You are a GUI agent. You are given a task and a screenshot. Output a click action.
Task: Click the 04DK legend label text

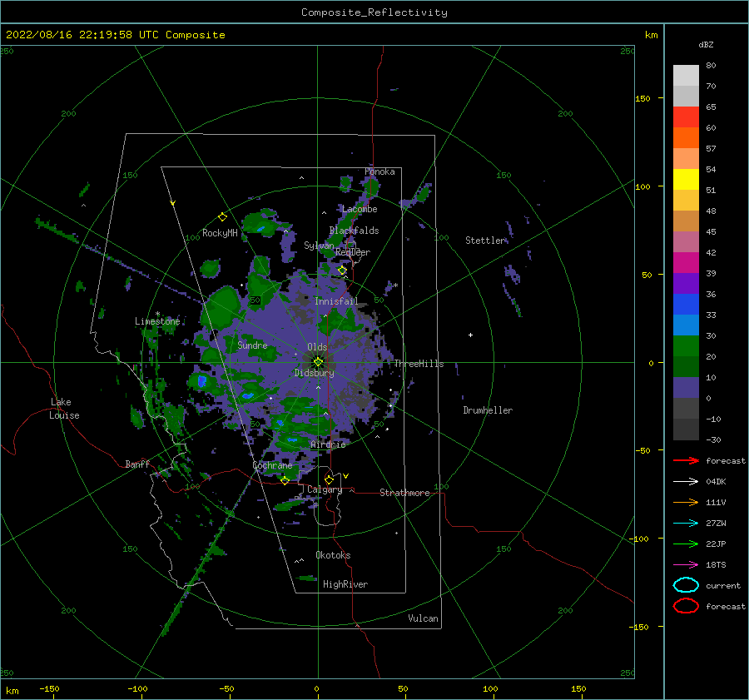tap(716, 482)
